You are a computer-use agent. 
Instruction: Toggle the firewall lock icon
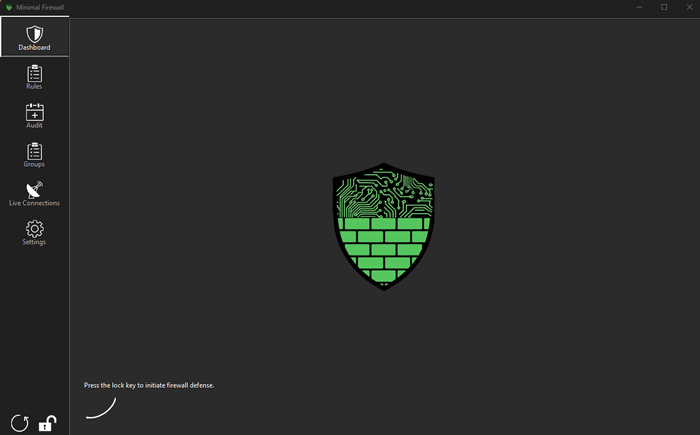47,423
